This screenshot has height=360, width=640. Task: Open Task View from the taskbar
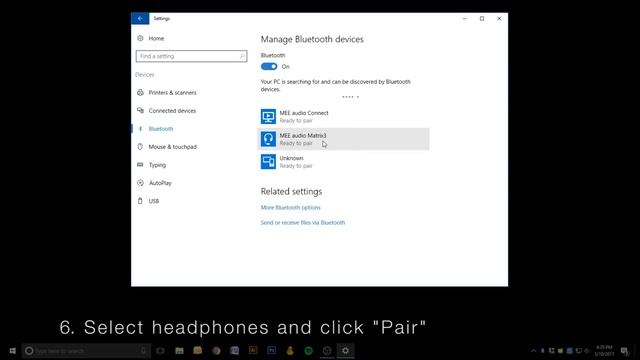click(x=160, y=351)
